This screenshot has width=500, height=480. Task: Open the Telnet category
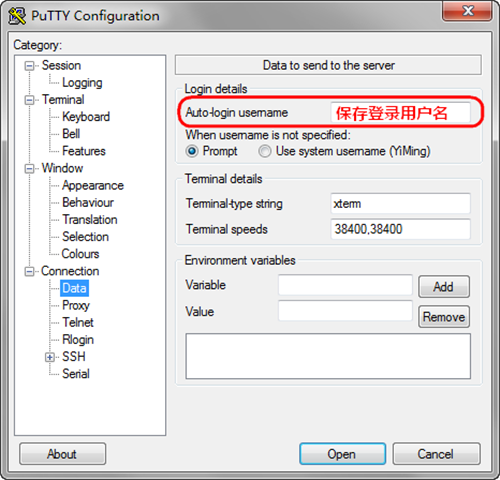click(78, 322)
